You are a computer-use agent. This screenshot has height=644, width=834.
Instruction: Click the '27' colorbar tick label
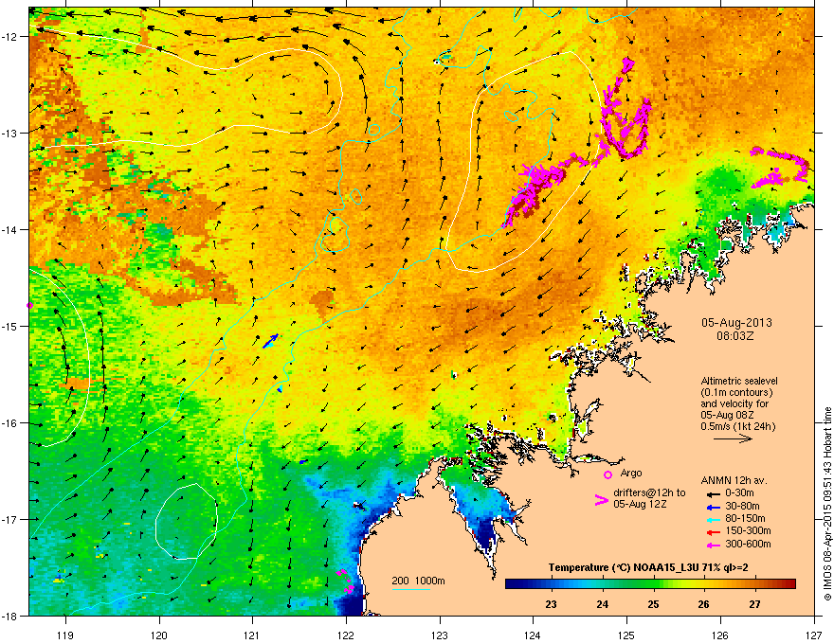754,604
